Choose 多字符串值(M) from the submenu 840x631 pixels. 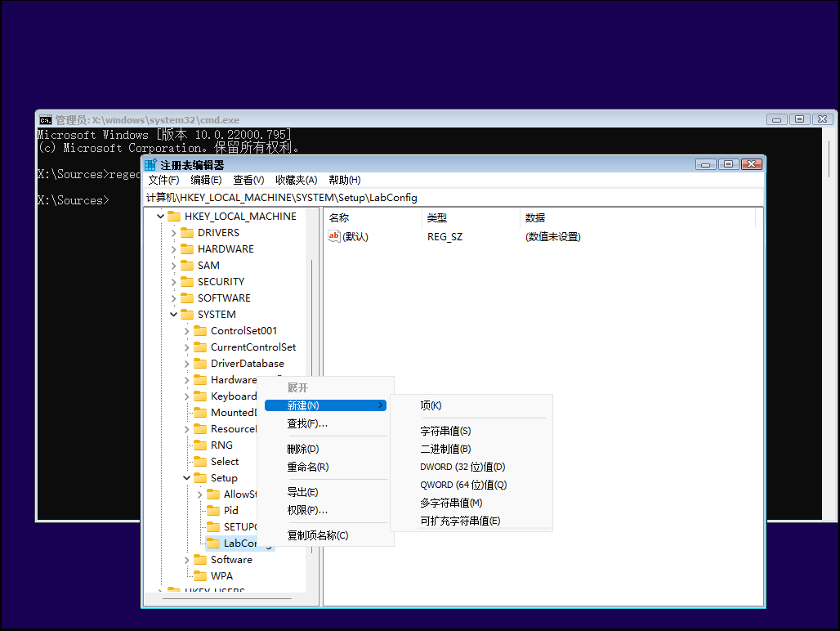pyautogui.click(x=471, y=503)
